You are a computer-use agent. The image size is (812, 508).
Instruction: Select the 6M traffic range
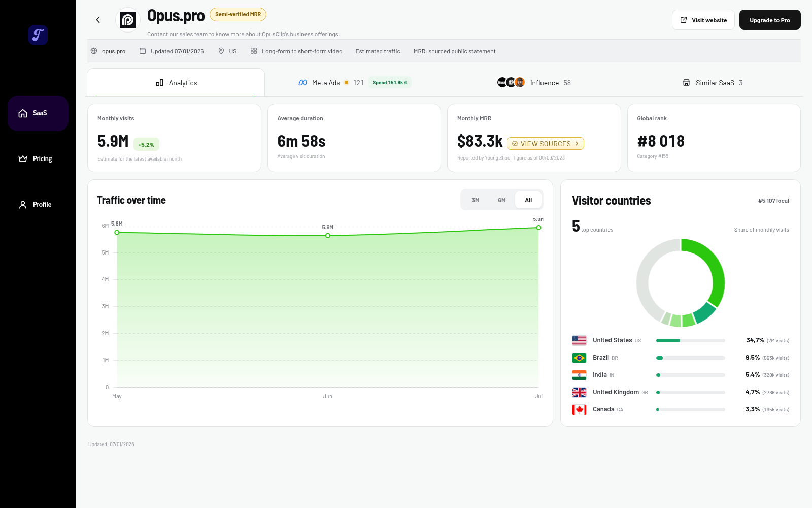click(502, 200)
